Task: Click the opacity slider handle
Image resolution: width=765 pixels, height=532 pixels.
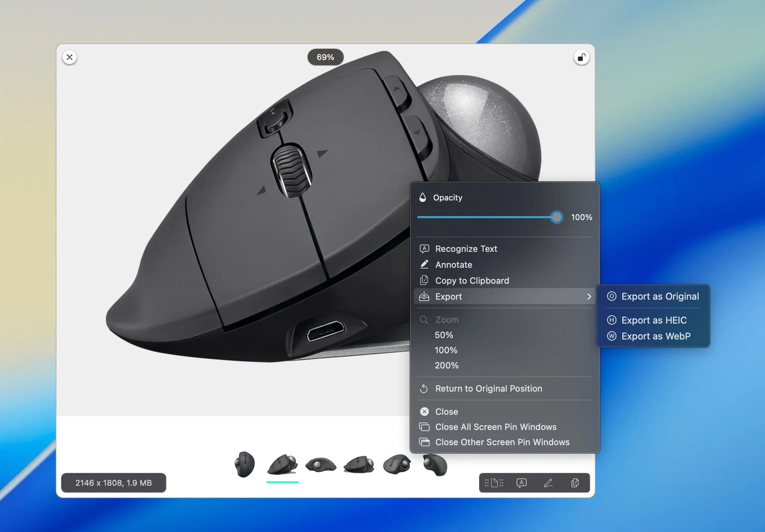Action: [x=556, y=217]
